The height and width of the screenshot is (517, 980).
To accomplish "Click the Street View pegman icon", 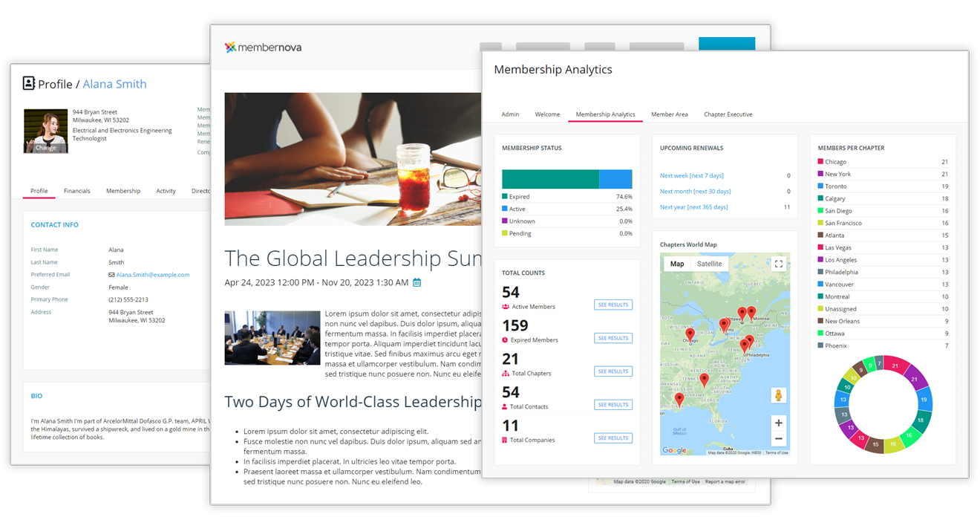I will click(x=778, y=396).
